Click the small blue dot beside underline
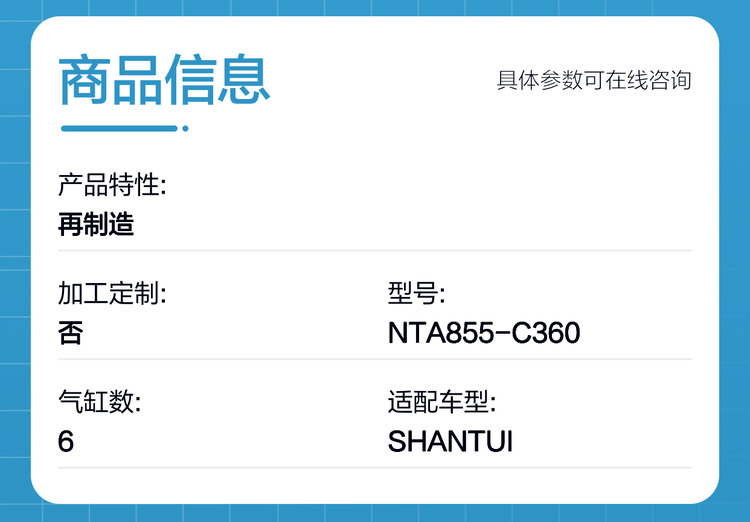The height and width of the screenshot is (522, 750). (x=185, y=128)
